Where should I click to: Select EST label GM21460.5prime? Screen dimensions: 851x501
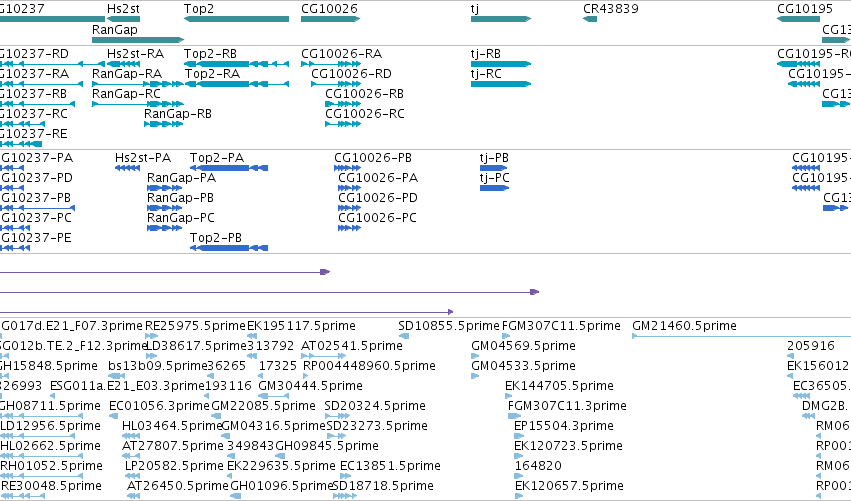coord(684,326)
